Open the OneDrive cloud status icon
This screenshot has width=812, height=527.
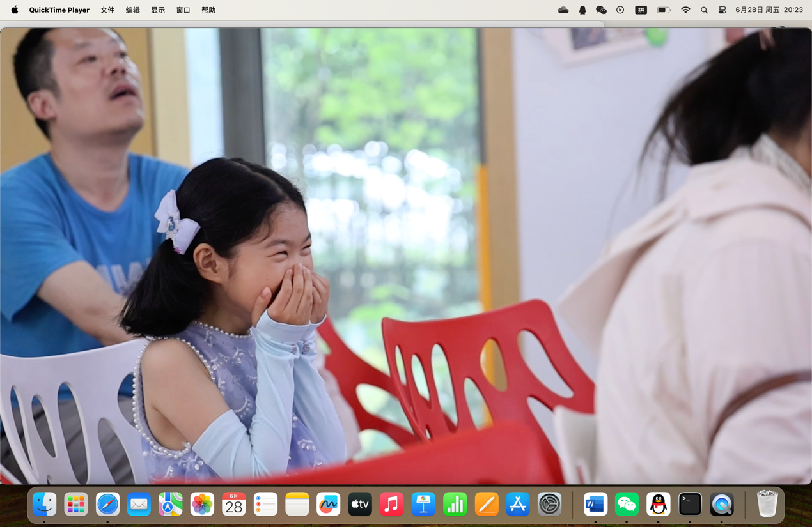point(563,10)
